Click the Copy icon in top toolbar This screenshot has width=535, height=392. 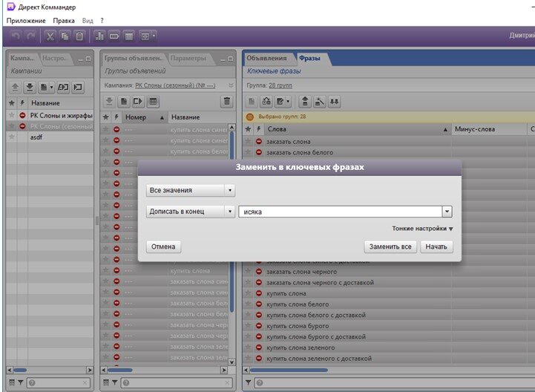coord(65,36)
